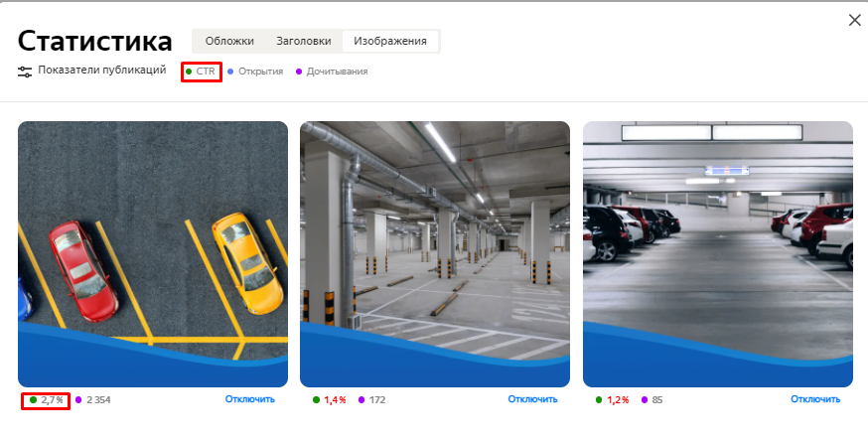Click the 2,7% CTR value

(52, 400)
